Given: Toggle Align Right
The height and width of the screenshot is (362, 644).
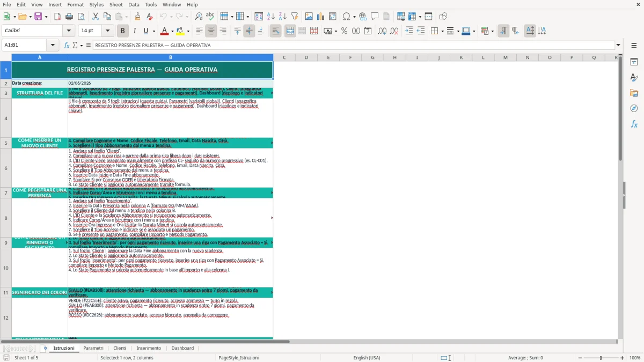Looking at the screenshot, I should (223, 31).
